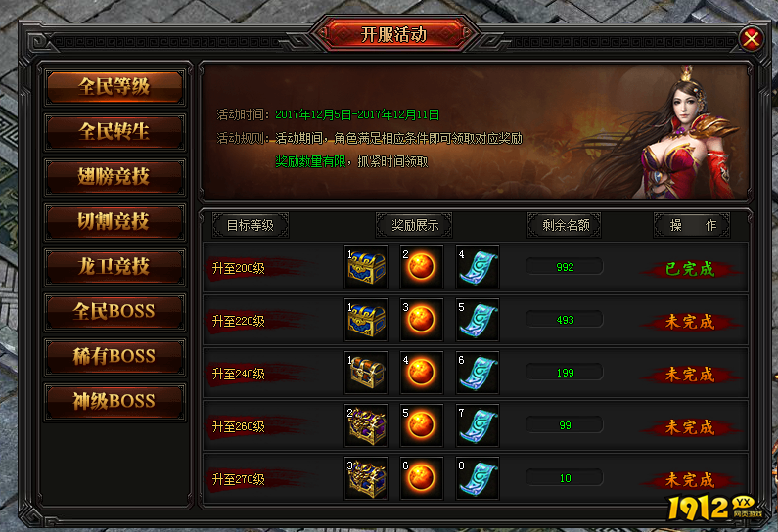Switch to 神级BOSS activity
778x532 pixels.
(114, 401)
